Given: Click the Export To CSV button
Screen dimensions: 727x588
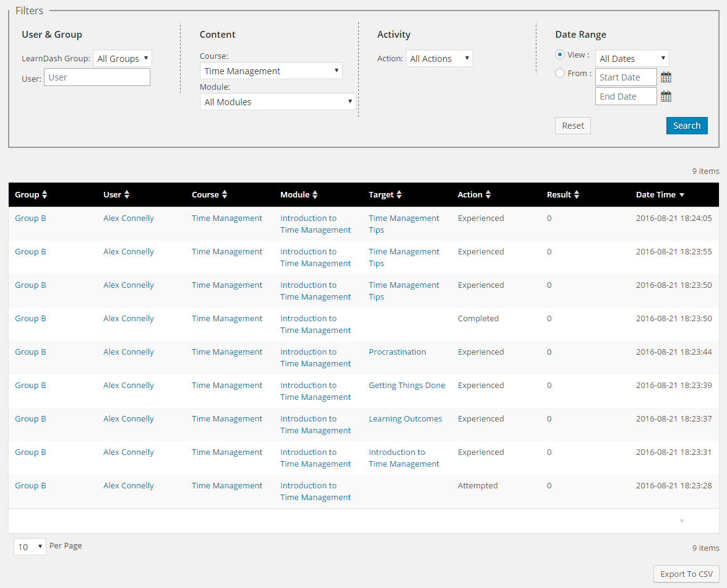Looking at the screenshot, I should pyautogui.click(x=686, y=574).
